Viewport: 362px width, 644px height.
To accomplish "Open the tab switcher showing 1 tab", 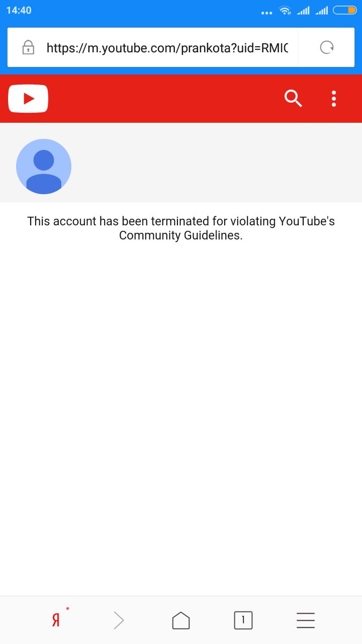I will point(243,620).
